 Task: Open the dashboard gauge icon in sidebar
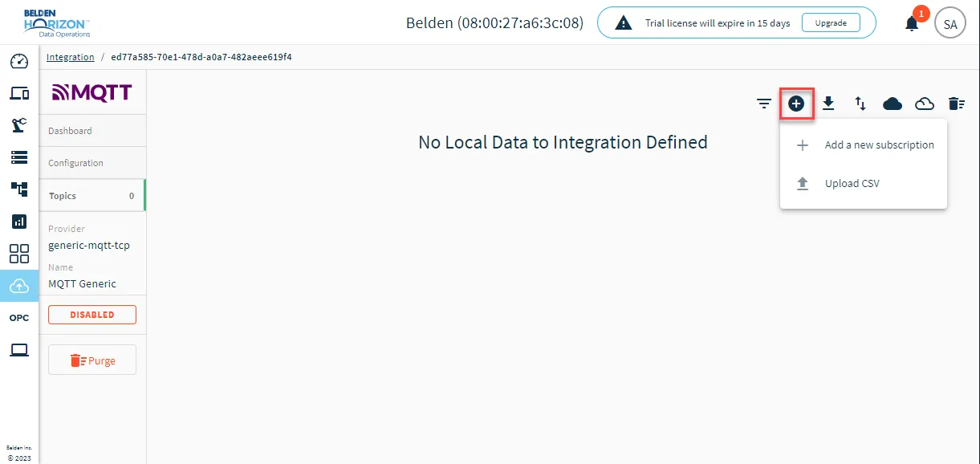pyautogui.click(x=19, y=62)
